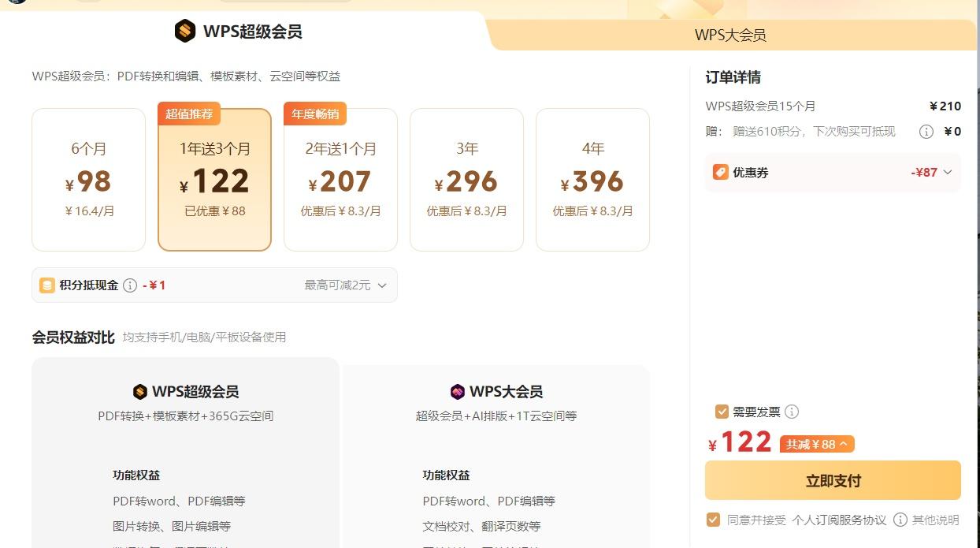
Task: Select the 2年送1个月 ¥207 plan card
Action: point(341,180)
